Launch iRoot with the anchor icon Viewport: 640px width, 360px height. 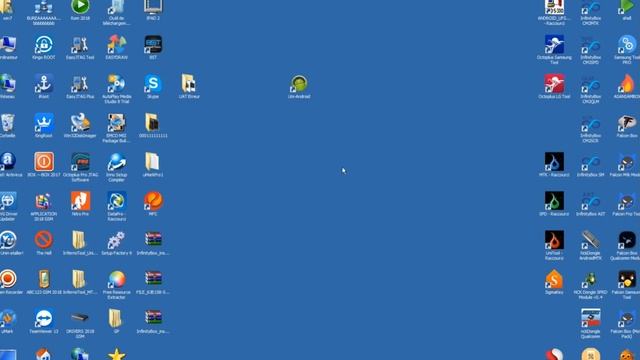44,84
